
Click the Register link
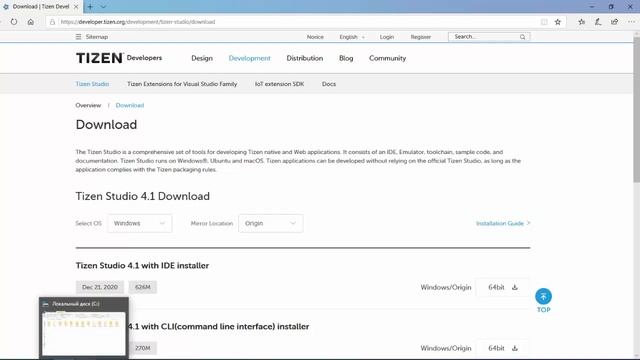[421, 37]
